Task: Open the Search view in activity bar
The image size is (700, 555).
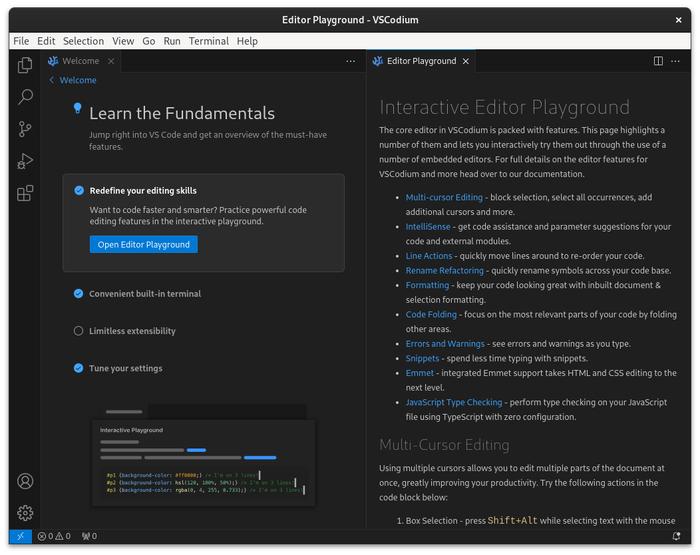Action: pyautogui.click(x=25, y=97)
